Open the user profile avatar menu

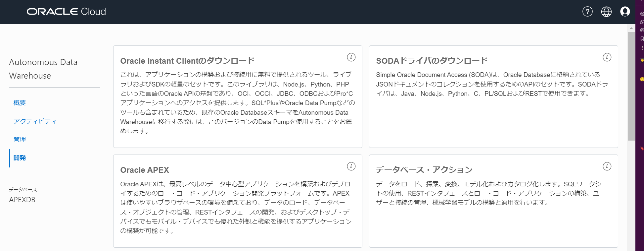coord(625,12)
